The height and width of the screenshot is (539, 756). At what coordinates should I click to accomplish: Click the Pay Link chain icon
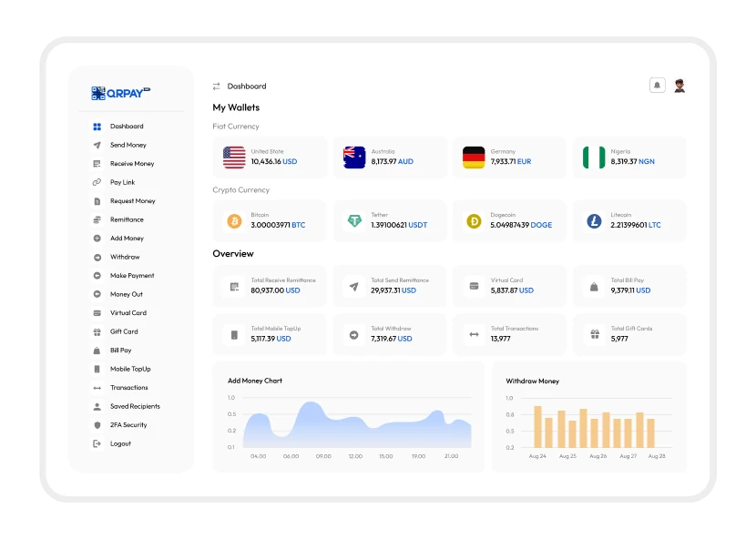tap(97, 182)
